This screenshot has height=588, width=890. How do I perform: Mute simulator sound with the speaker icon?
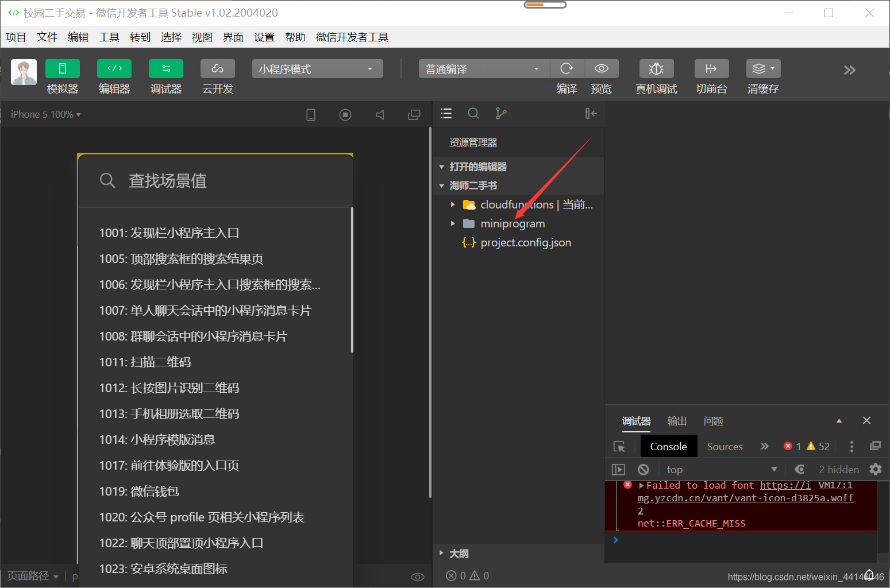(380, 114)
